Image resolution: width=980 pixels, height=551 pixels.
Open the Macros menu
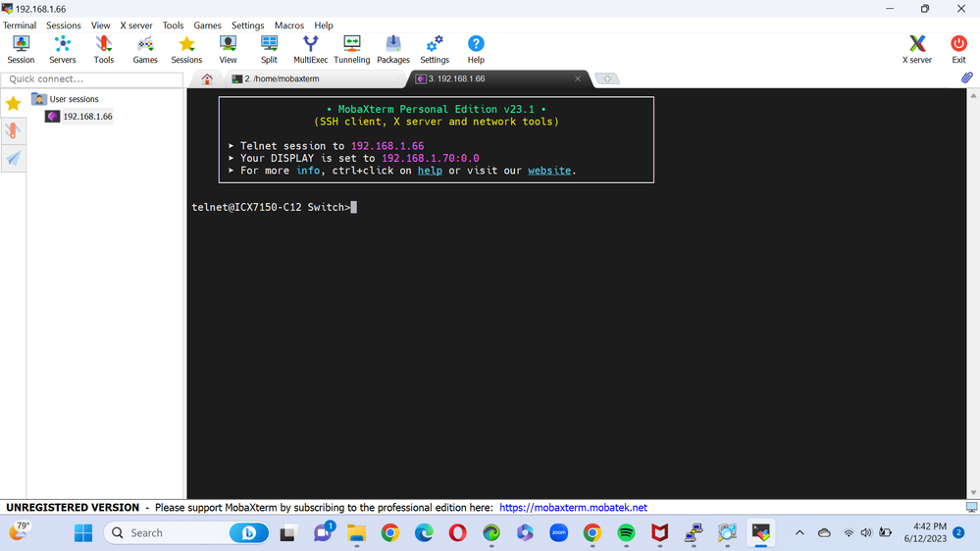(x=288, y=25)
